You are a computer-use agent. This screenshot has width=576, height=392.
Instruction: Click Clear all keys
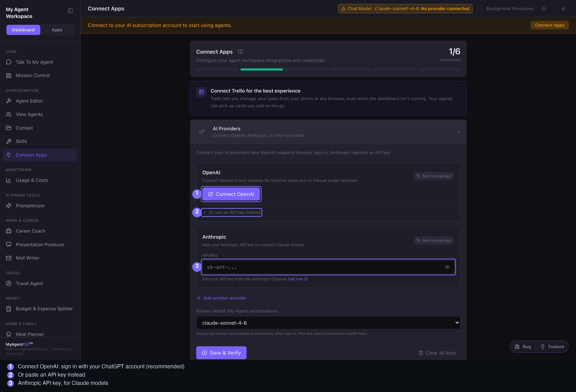[x=437, y=353]
